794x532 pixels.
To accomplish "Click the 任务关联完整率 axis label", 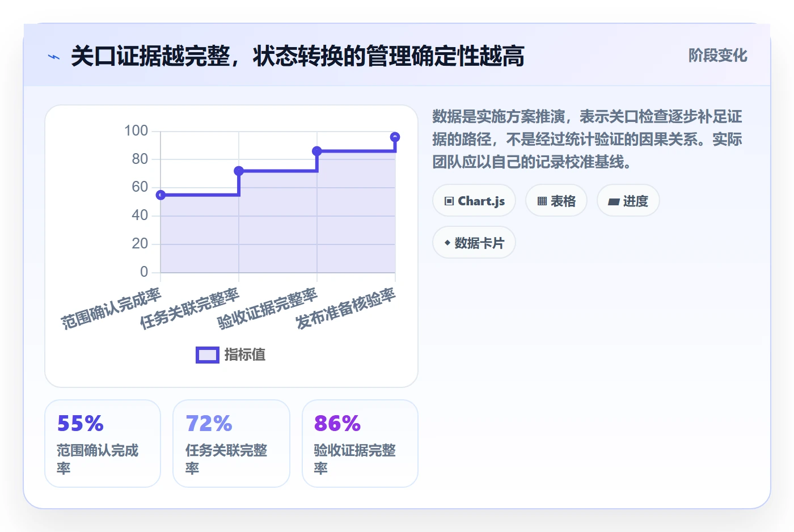I will click(190, 309).
